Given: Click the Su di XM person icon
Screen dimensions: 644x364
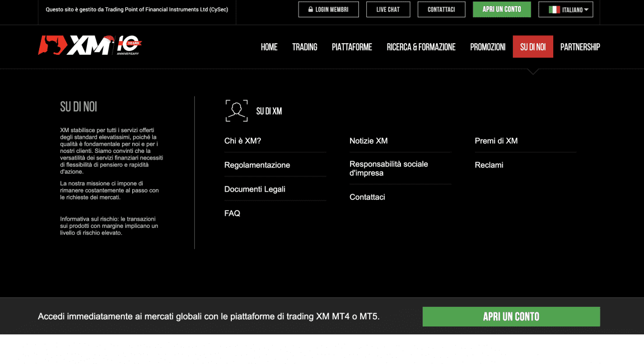Looking at the screenshot, I should click(x=236, y=111).
